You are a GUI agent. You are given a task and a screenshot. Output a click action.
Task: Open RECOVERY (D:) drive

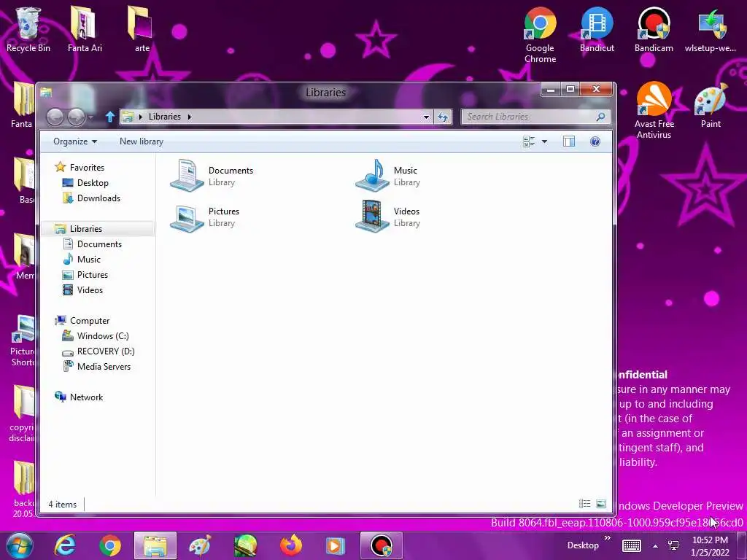coord(106,351)
